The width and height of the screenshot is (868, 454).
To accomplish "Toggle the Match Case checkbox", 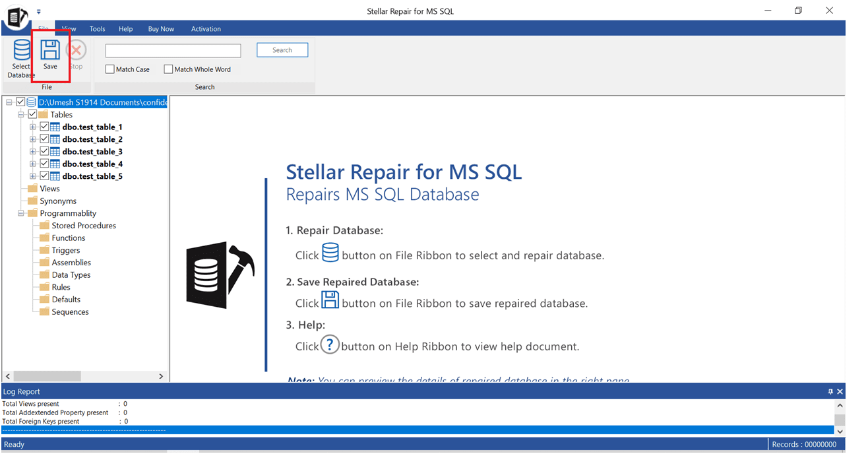I will coord(110,69).
